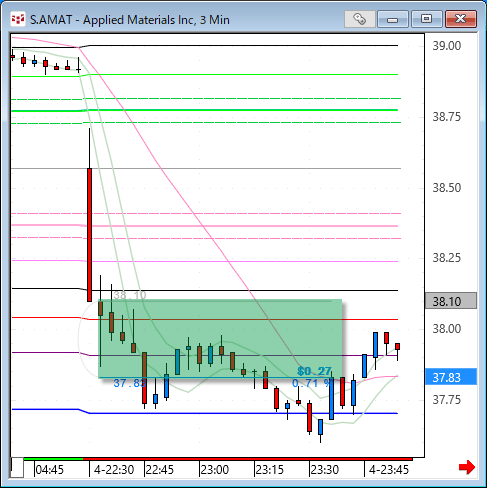Viewport: 487px width, 488px height.
Task: Click the 37.83 label under the green box
Action: [130, 383]
